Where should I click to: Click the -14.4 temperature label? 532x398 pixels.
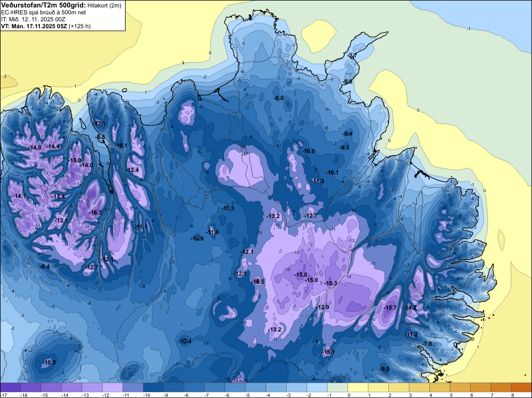click(x=53, y=146)
